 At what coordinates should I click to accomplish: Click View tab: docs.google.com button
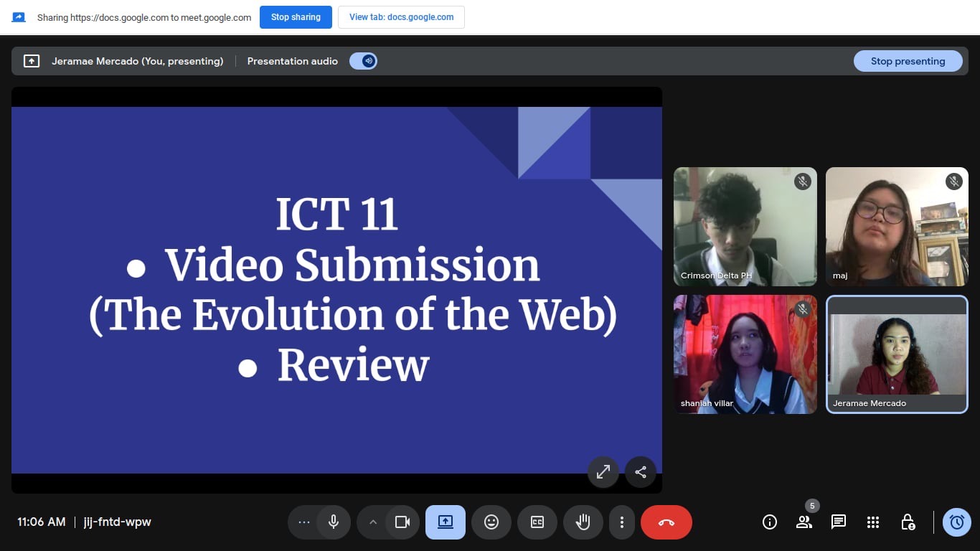401,17
